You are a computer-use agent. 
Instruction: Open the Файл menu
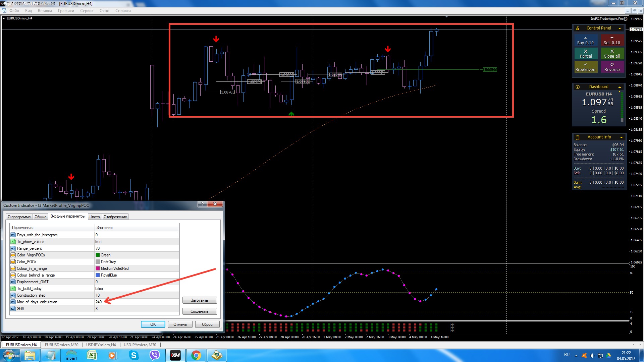tap(14, 11)
